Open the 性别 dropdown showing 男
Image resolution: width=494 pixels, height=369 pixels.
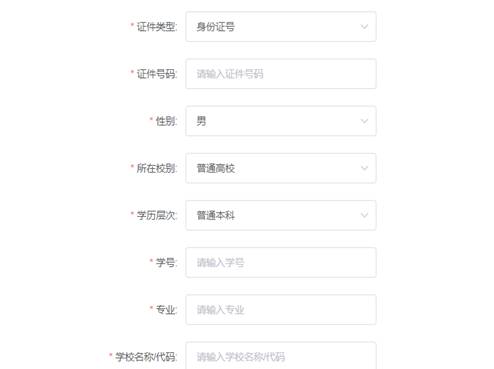pos(281,121)
